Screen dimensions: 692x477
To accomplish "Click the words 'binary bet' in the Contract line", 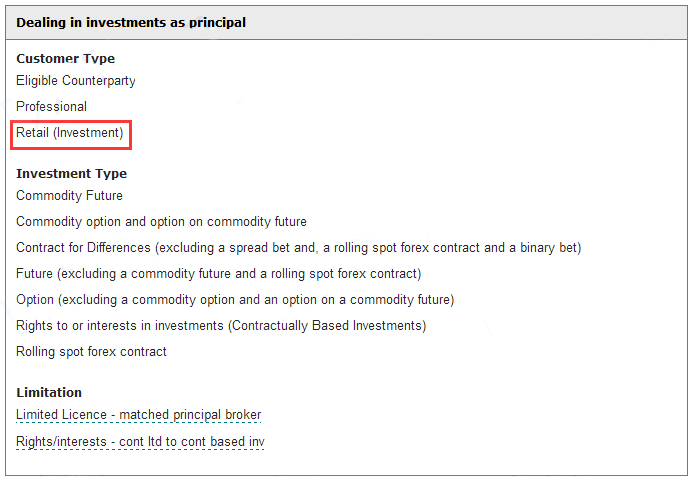I will point(548,248).
